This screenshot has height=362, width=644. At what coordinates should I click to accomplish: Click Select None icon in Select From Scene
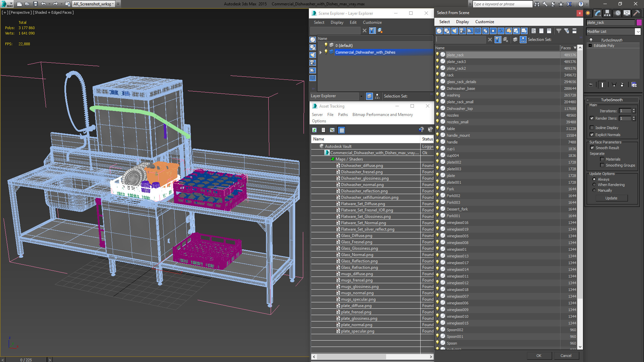point(541,31)
